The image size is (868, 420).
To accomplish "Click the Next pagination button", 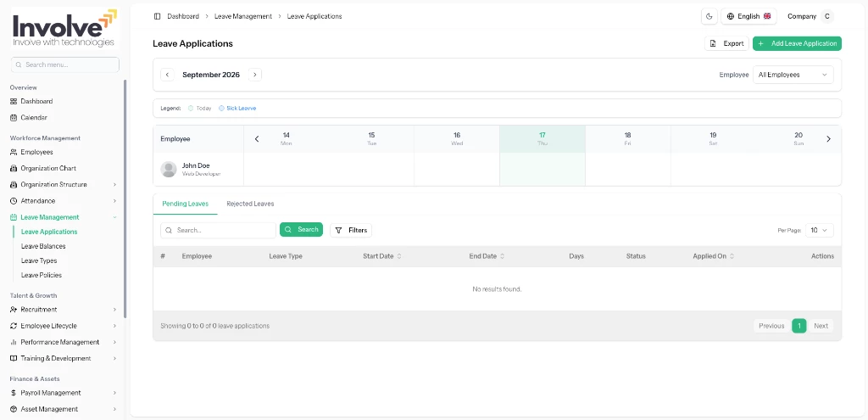I will tap(821, 326).
